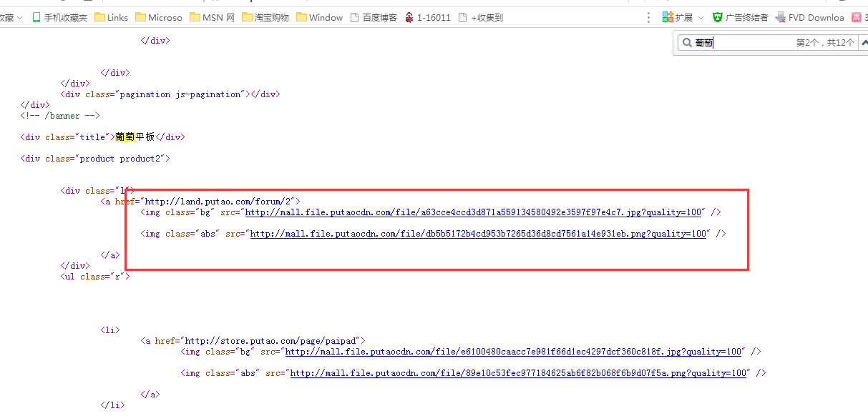Open the 手机收藏夹 mobile bookmarks folder
The height and width of the screenshot is (416, 868).
[60, 17]
